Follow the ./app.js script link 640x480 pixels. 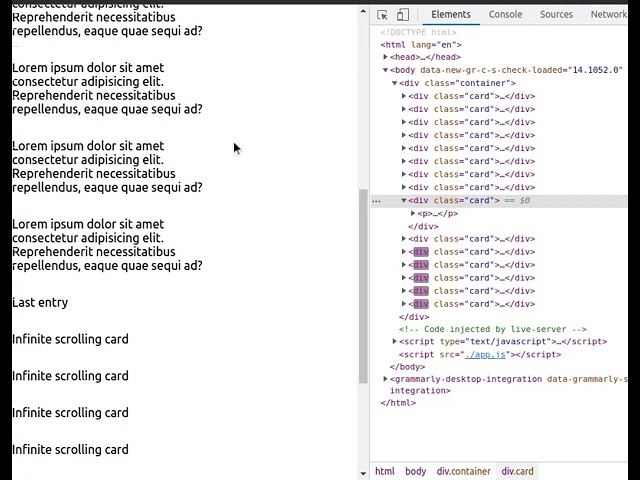(x=485, y=354)
